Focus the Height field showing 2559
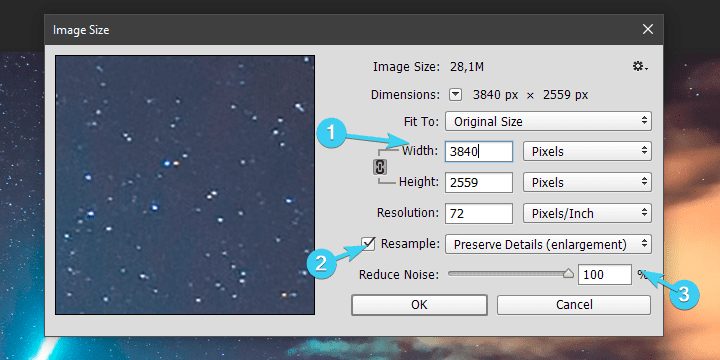 (x=478, y=182)
